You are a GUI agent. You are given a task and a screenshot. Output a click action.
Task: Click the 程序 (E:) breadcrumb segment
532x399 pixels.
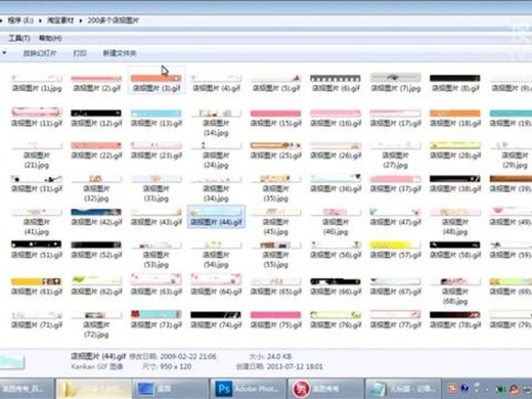(21, 21)
